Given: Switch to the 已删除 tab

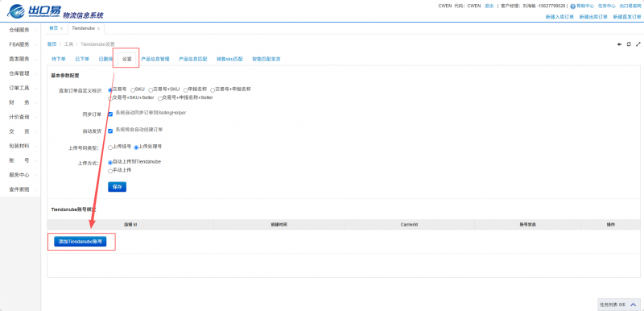Looking at the screenshot, I should click(105, 59).
